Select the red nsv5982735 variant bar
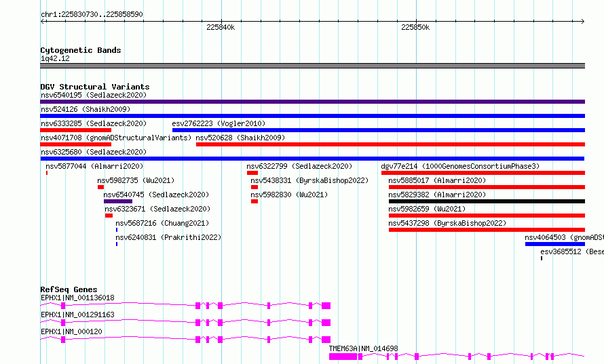 click(x=100, y=187)
